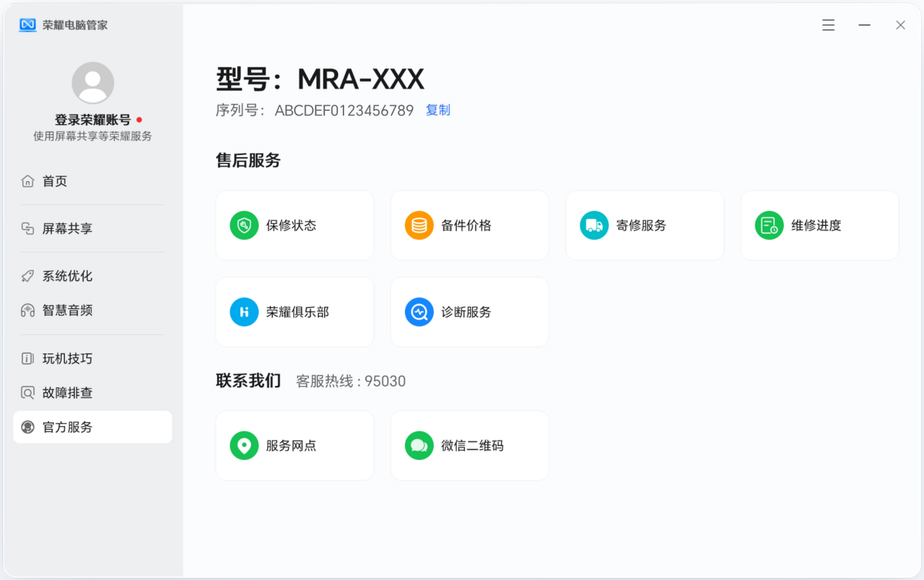924x580 pixels.
Task: Open the 官方服务 sidebar item
Action: coord(92,427)
